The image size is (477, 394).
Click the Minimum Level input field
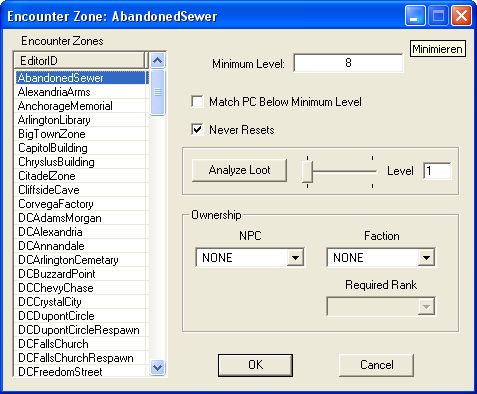pyautogui.click(x=348, y=63)
